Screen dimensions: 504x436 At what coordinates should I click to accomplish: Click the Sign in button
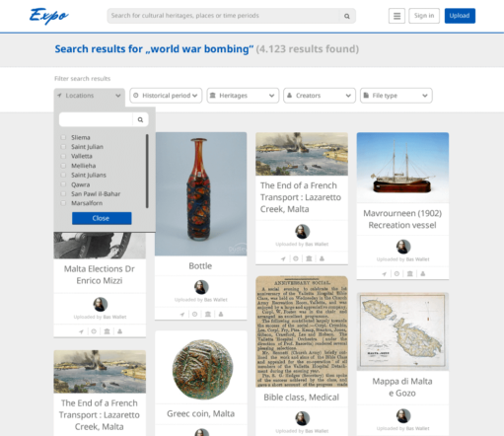click(424, 16)
